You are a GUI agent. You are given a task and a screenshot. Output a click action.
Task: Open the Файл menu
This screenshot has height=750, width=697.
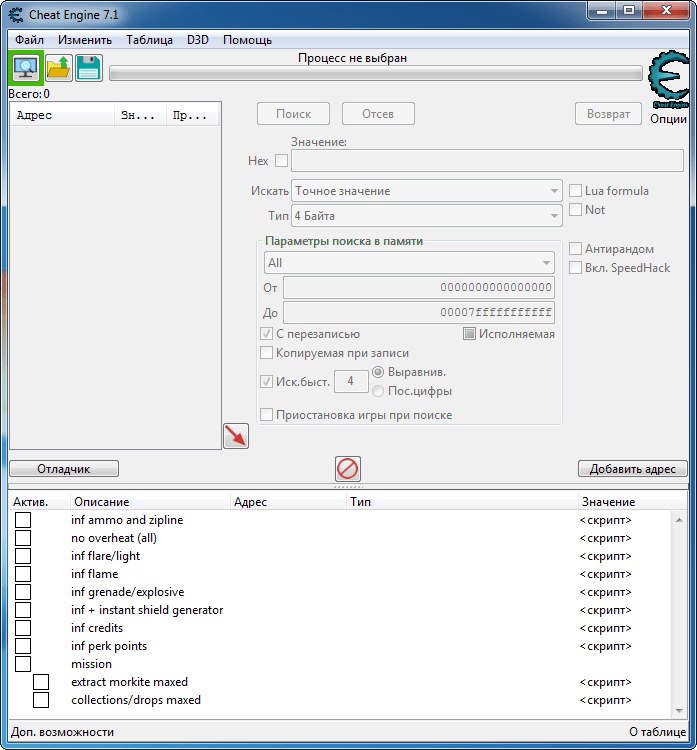coord(29,40)
